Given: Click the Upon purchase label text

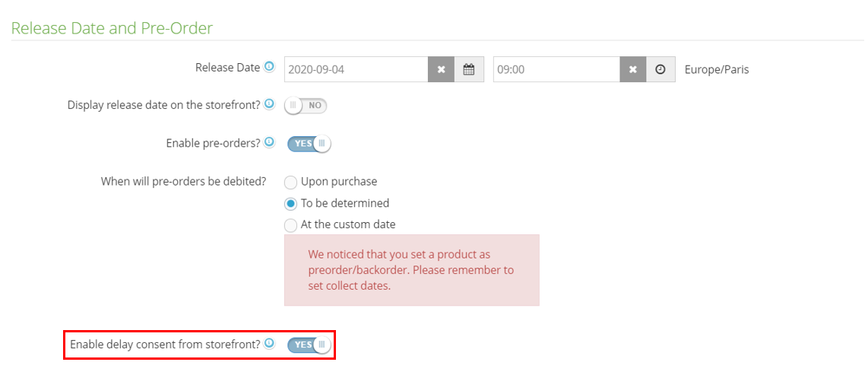Looking at the screenshot, I should (339, 182).
